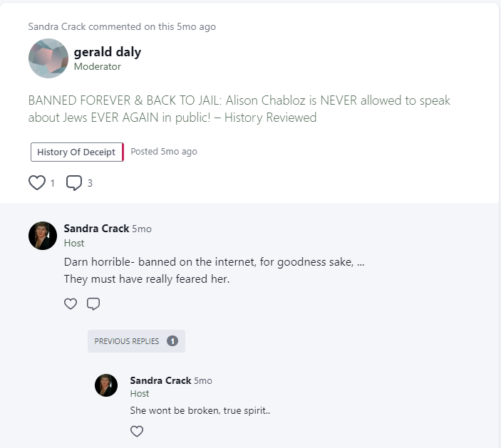Open gerald daly's profile name

pyautogui.click(x=108, y=52)
